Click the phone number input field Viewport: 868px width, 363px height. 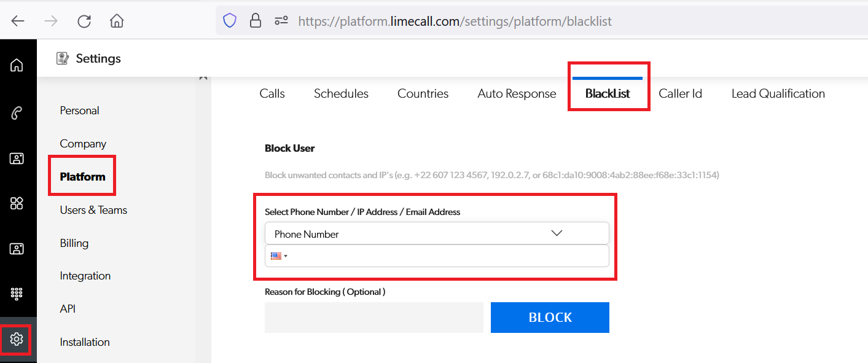pyautogui.click(x=448, y=256)
